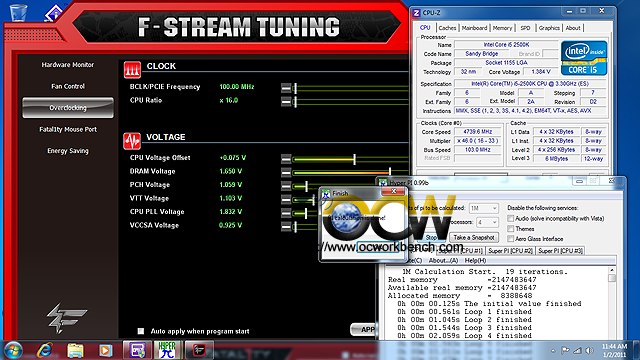The width and height of the screenshot is (640, 360).
Task: Launch Internet Explorer from the taskbar
Action: point(44,350)
